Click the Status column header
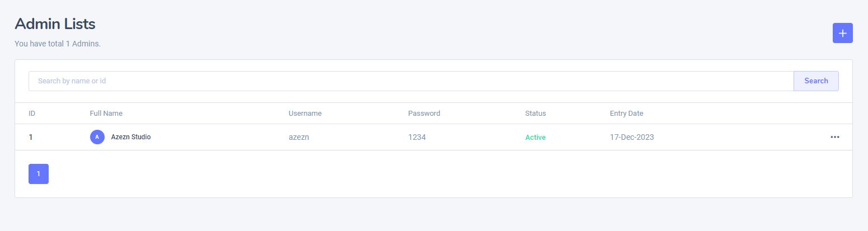 (x=535, y=114)
